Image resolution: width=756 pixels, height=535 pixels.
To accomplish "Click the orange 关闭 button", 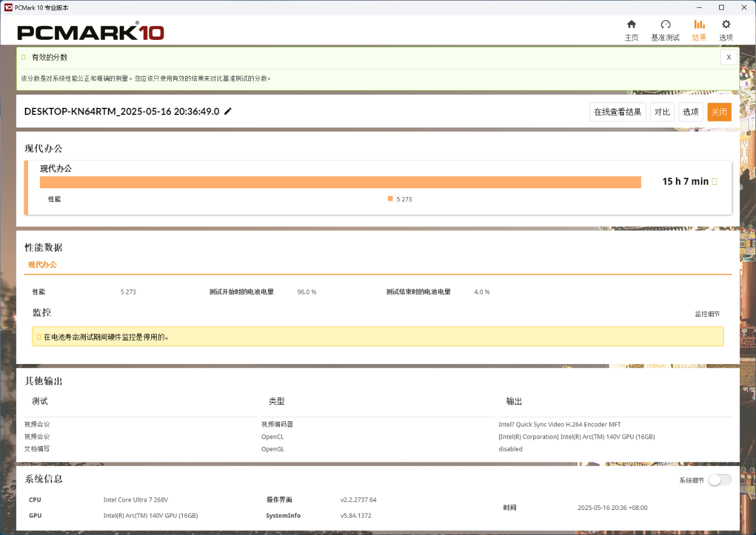I will 719,112.
